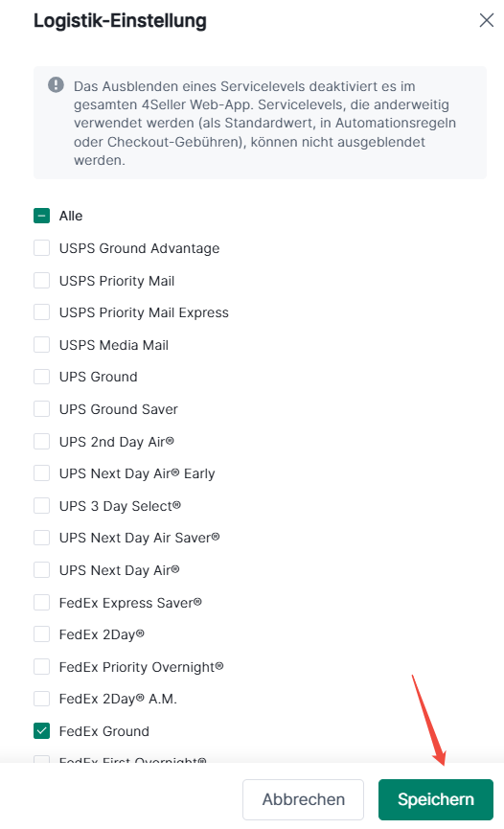Enable USPS Ground Advantage checkbox
This screenshot has height=829, width=504.
click(42, 248)
